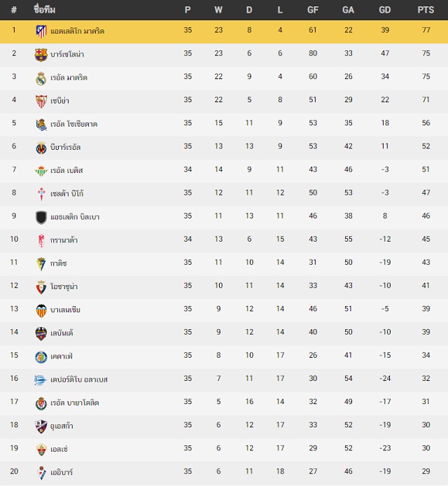The image size is (448, 486).
Task: Click the Real Betis crest icon
Action: pos(41,171)
